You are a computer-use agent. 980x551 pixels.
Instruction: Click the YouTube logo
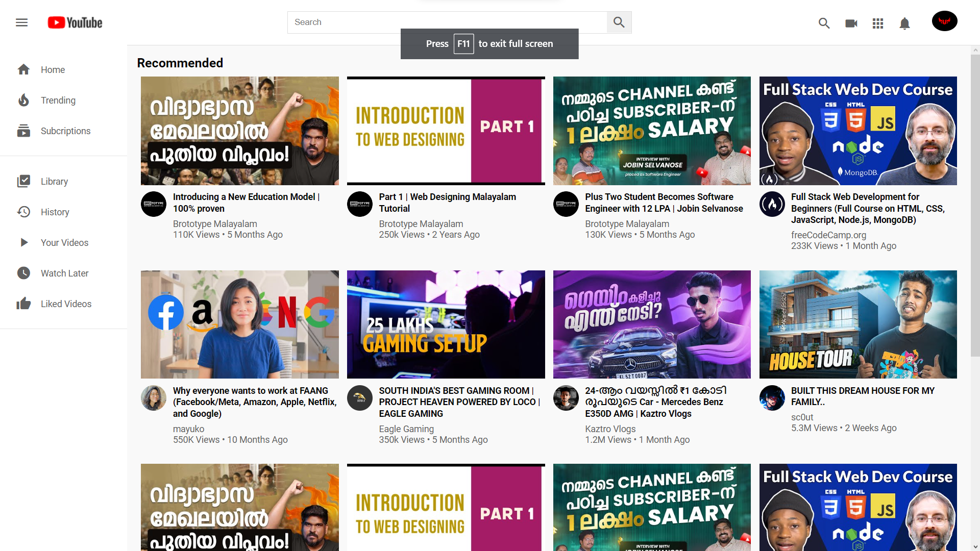[x=75, y=22]
